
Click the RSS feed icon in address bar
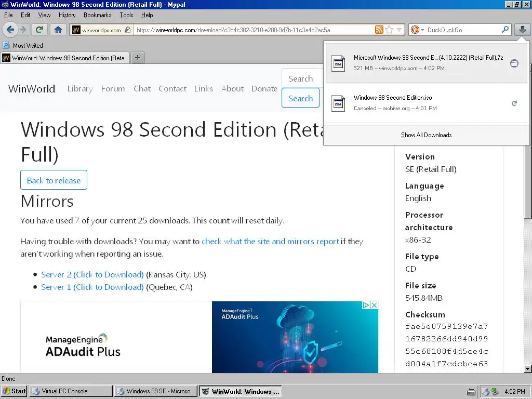click(x=379, y=30)
